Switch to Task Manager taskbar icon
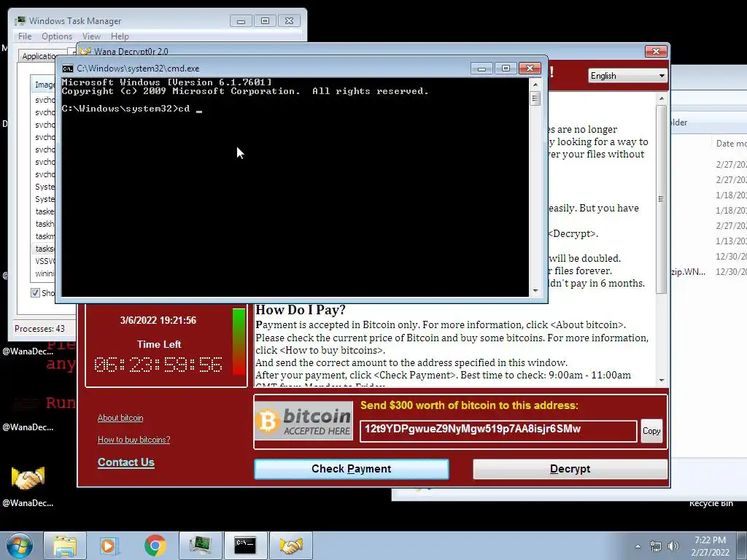This screenshot has width=747, height=560. [200, 545]
